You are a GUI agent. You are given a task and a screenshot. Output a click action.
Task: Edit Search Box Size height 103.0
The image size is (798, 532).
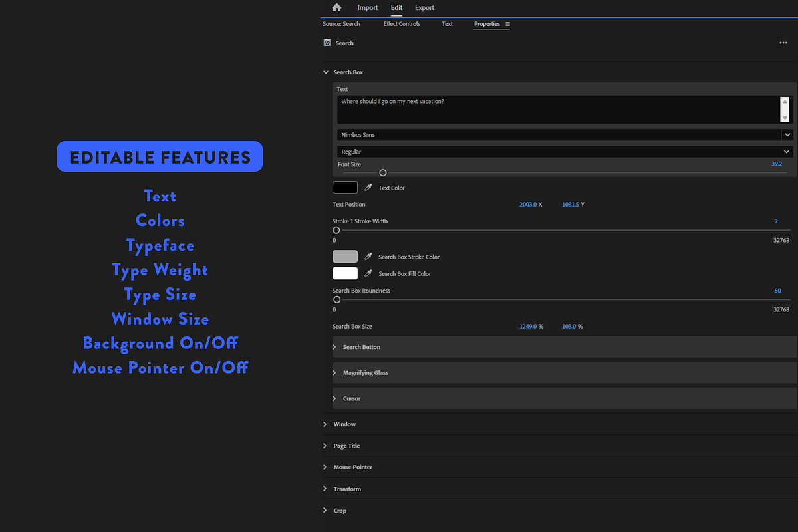[569, 327]
